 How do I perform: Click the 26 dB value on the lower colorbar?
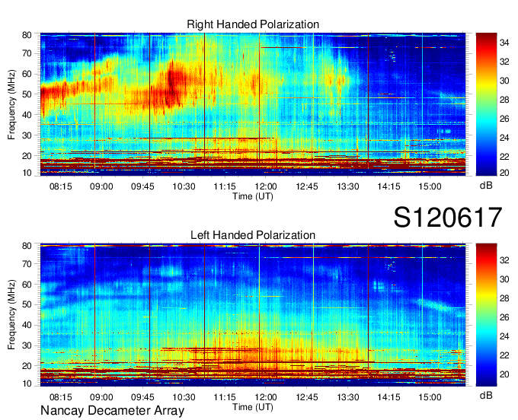tap(504, 317)
